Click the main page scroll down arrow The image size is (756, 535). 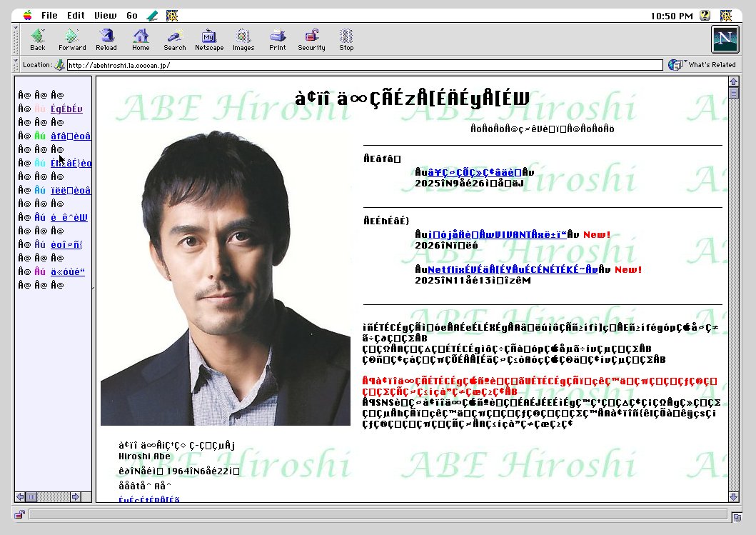733,497
